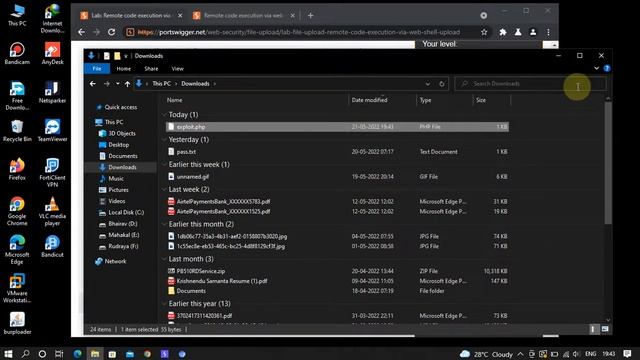Open VLC media player shortcut
640x360 pixels.
pos(52,211)
